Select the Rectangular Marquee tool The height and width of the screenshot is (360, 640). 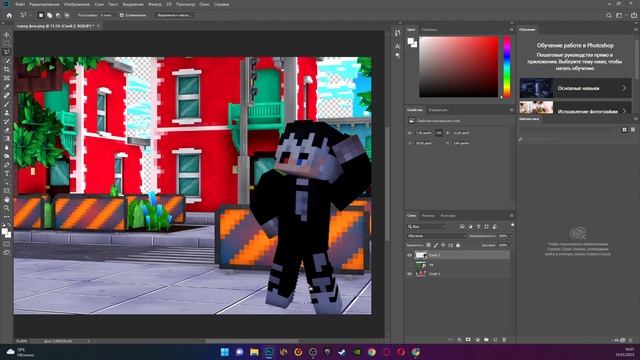pos(7,43)
